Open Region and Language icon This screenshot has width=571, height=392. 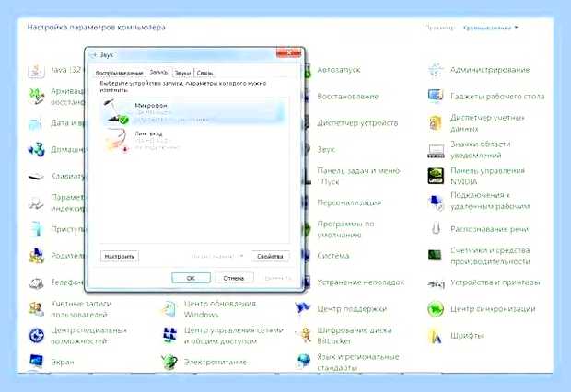click(304, 362)
